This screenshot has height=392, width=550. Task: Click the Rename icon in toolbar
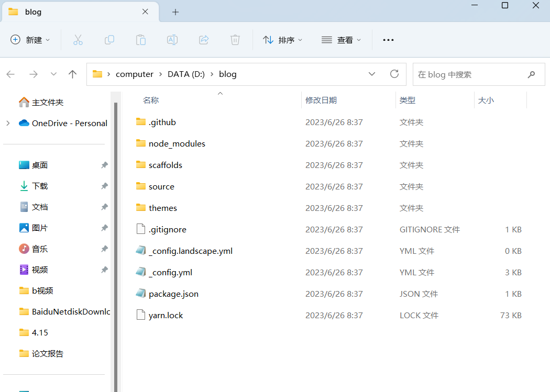(x=172, y=40)
